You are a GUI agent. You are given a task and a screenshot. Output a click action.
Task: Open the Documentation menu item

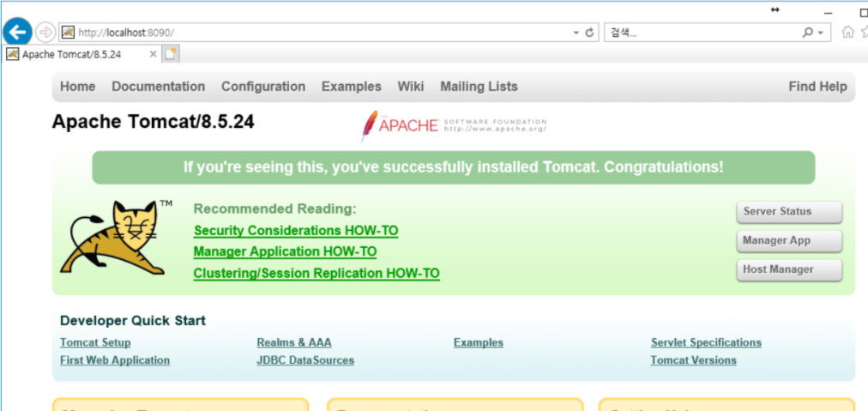pyautogui.click(x=159, y=87)
